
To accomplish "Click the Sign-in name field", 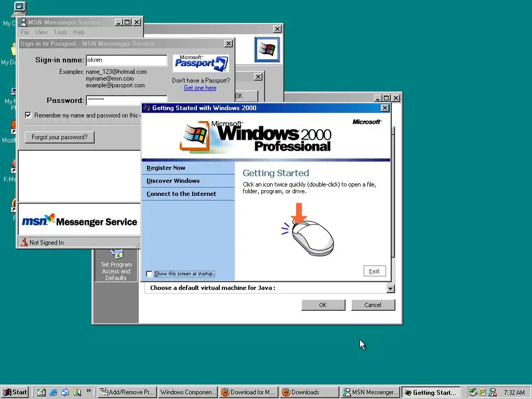I will point(127,60).
